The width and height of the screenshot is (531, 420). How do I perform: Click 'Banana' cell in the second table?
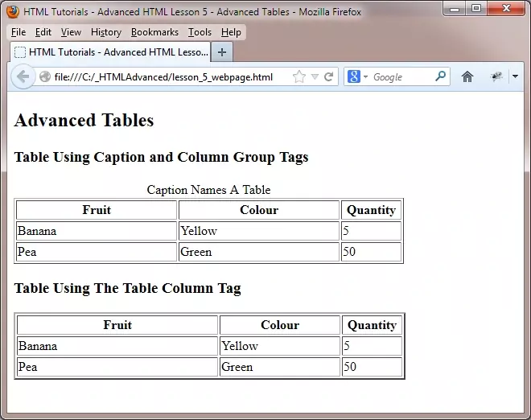coord(117,346)
